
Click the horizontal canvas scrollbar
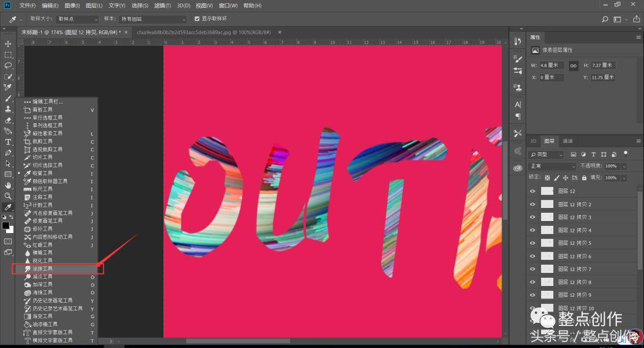(x=238, y=341)
